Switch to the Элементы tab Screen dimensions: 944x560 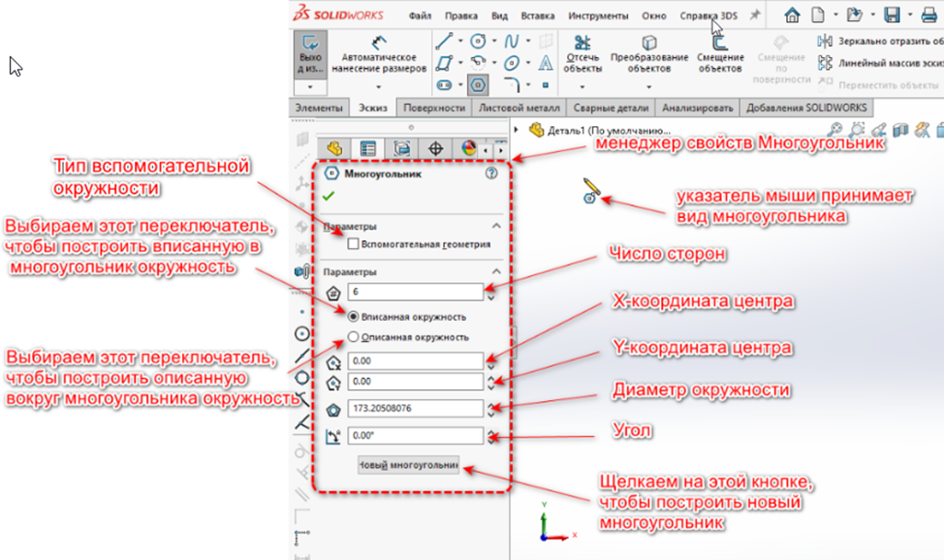[x=319, y=108]
